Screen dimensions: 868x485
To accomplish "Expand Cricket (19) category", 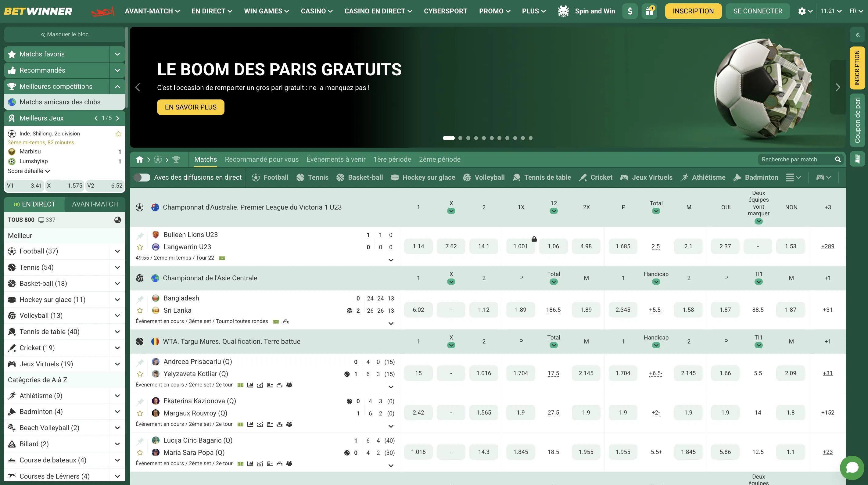I will coord(117,348).
